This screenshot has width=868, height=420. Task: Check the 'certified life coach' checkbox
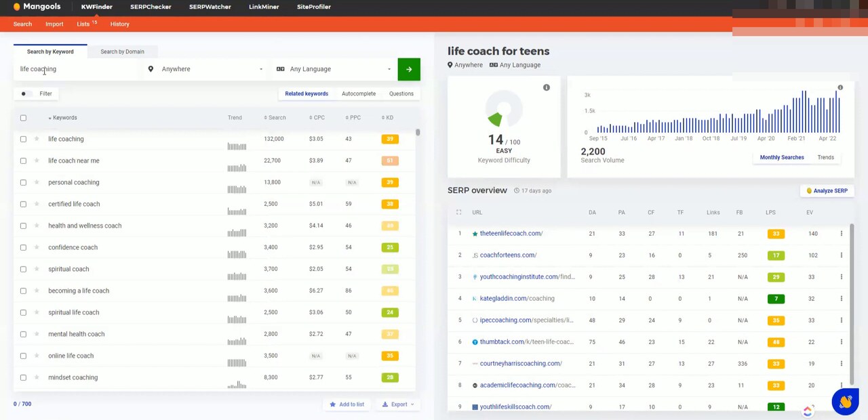coord(23,204)
